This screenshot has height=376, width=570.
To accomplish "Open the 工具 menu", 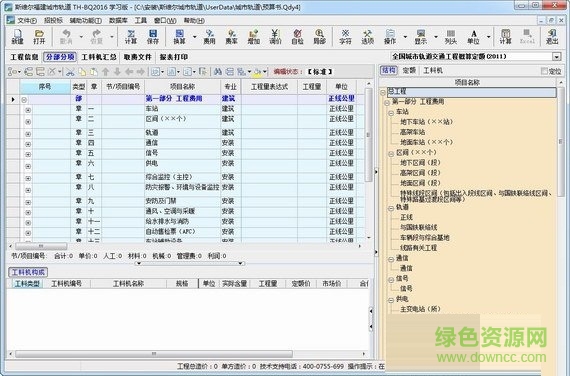I will coord(141,20).
